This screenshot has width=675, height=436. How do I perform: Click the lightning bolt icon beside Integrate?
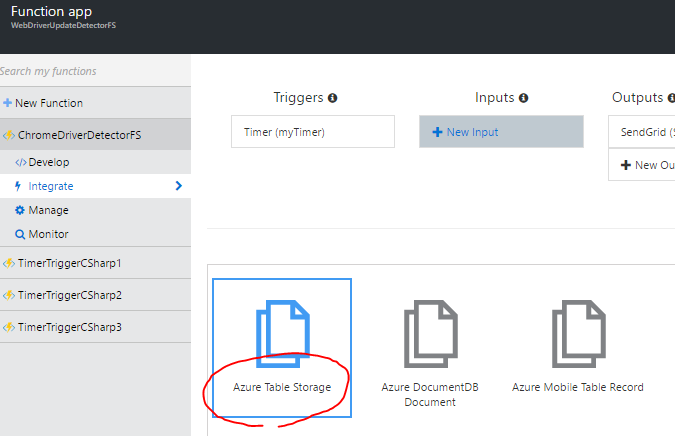pyautogui.click(x=18, y=186)
